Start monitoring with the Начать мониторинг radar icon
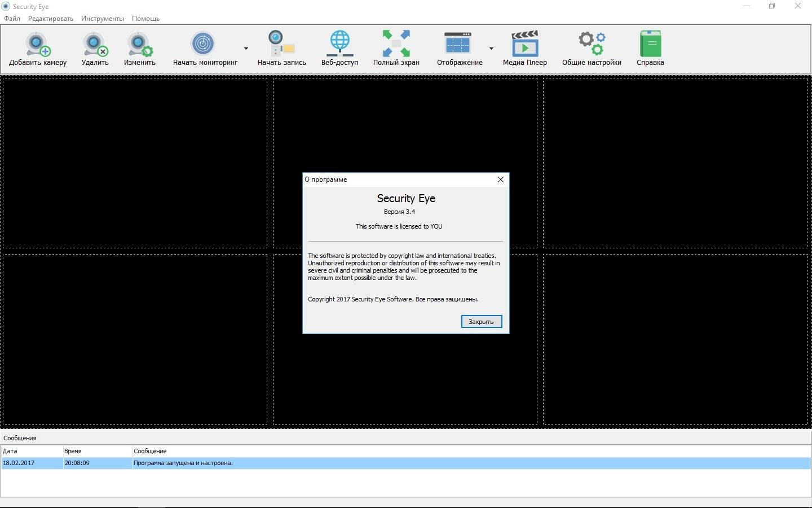Screen dimensions: 812x508 point(203,44)
